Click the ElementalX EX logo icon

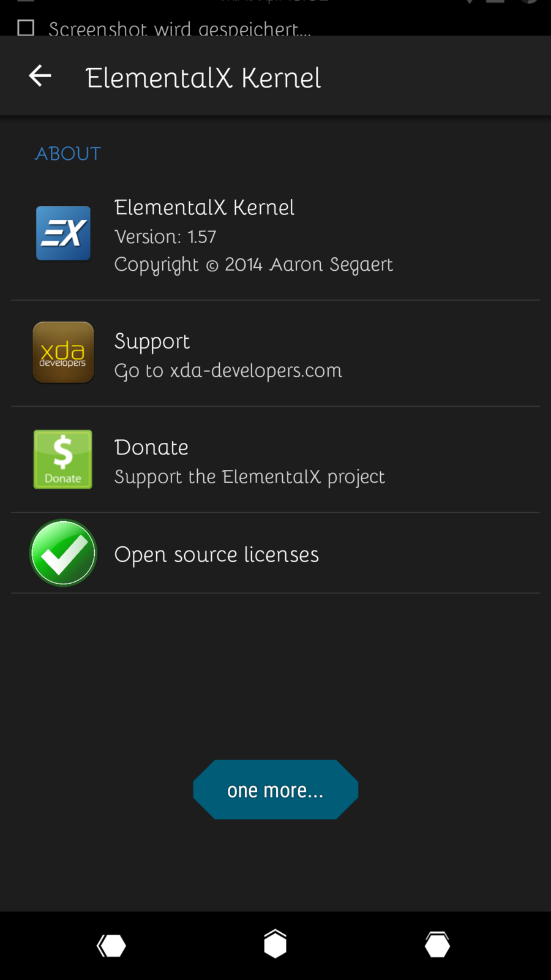[x=63, y=233]
